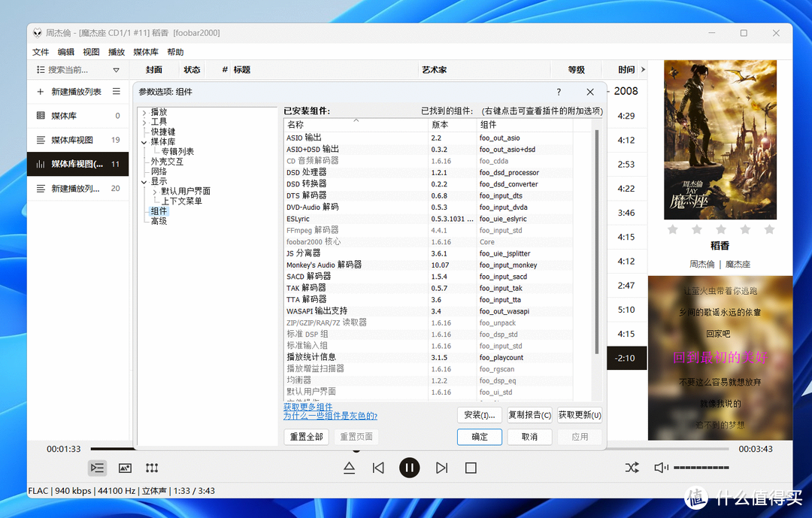Select 外壳交互 in preferences tree
The image size is (812, 518).
(x=167, y=161)
